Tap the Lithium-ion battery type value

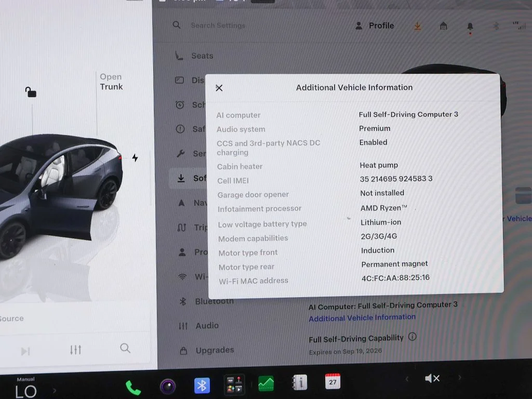(x=381, y=222)
